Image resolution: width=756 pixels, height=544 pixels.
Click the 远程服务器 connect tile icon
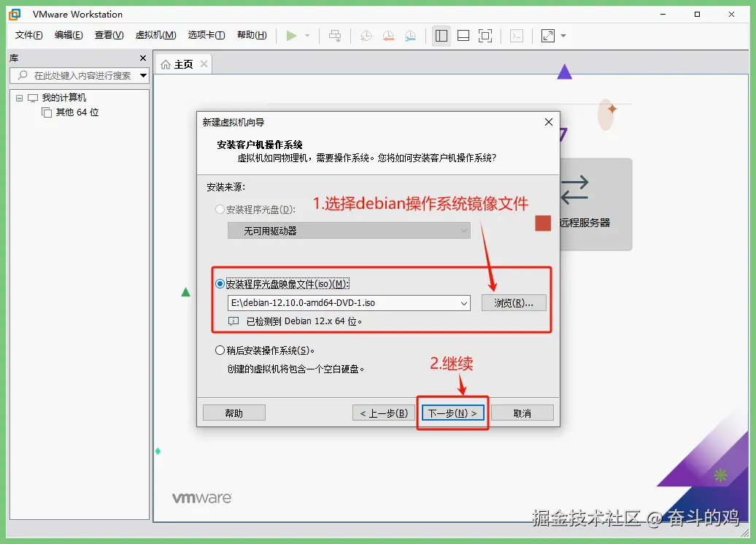tap(575, 189)
